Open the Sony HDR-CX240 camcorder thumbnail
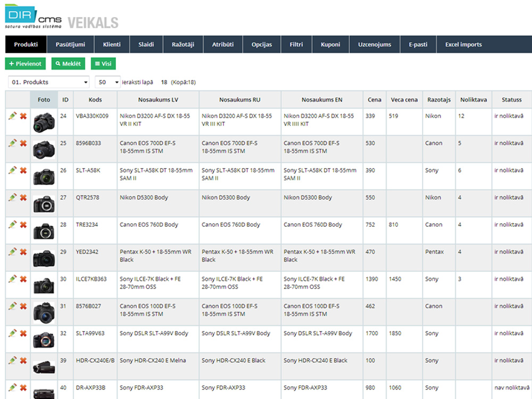Screen dimensions: 532x399 click(x=44, y=367)
